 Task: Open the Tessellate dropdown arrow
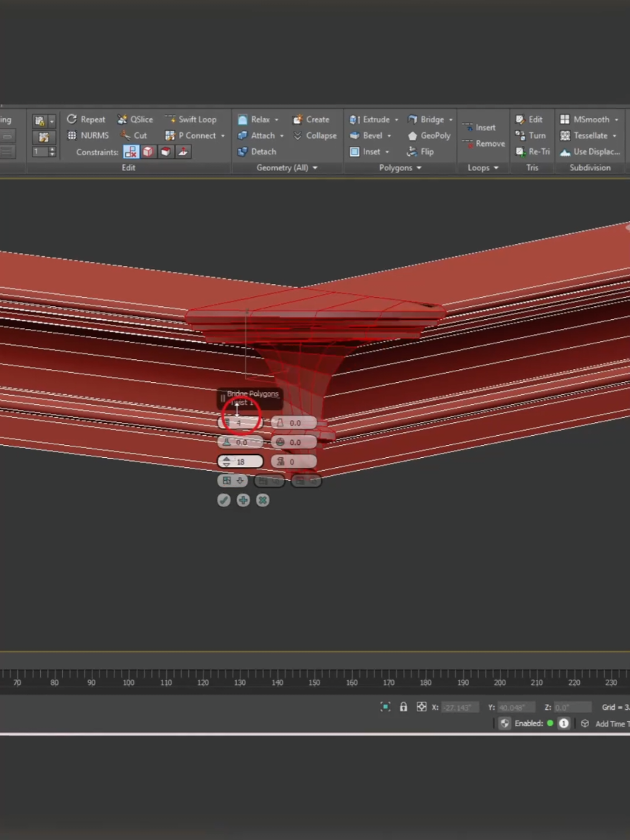pos(614,136)
